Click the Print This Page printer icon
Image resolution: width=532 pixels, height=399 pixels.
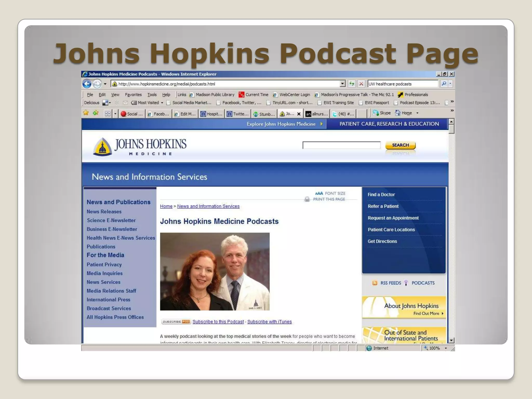tap(307, 199)
